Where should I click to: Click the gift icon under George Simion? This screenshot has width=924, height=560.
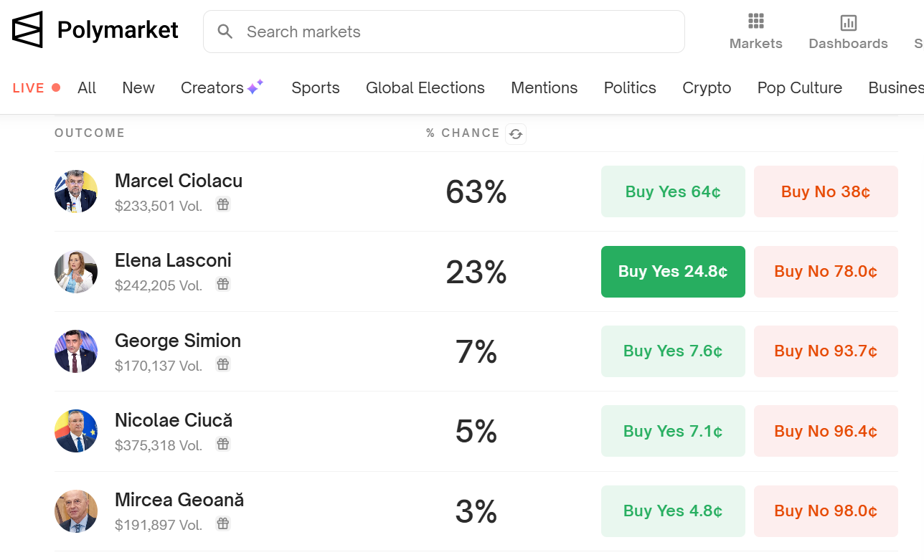point(223,365)
